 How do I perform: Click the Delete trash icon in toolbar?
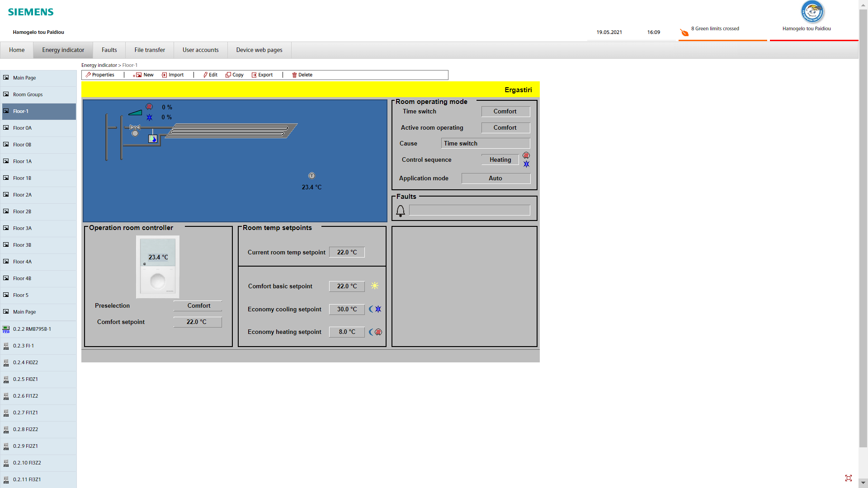click(294, 75)
